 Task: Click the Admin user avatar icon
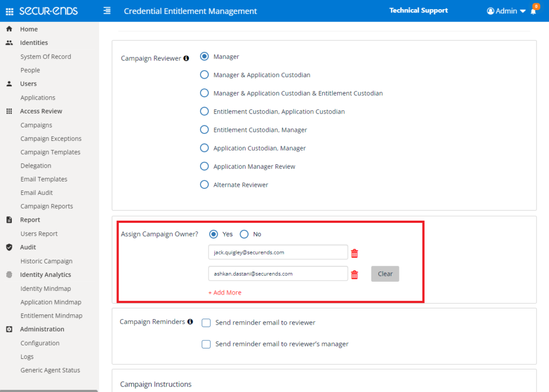(x=491, y=11)
